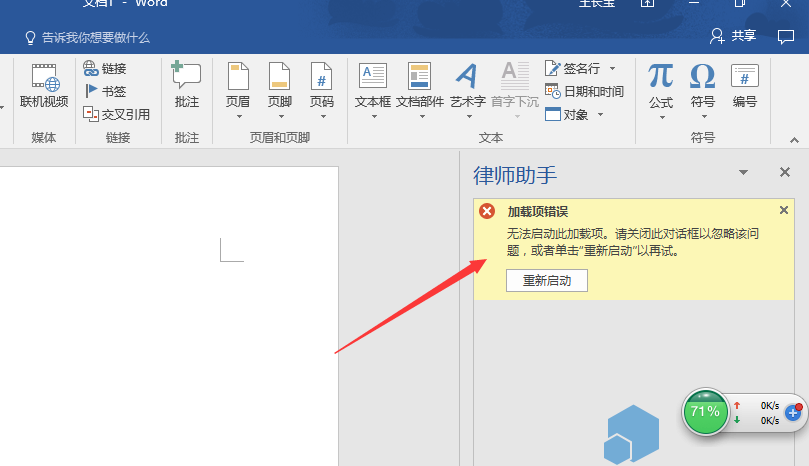Expand the 对象 dropdown arrow

pyautogui.click(x=601, y=114)
